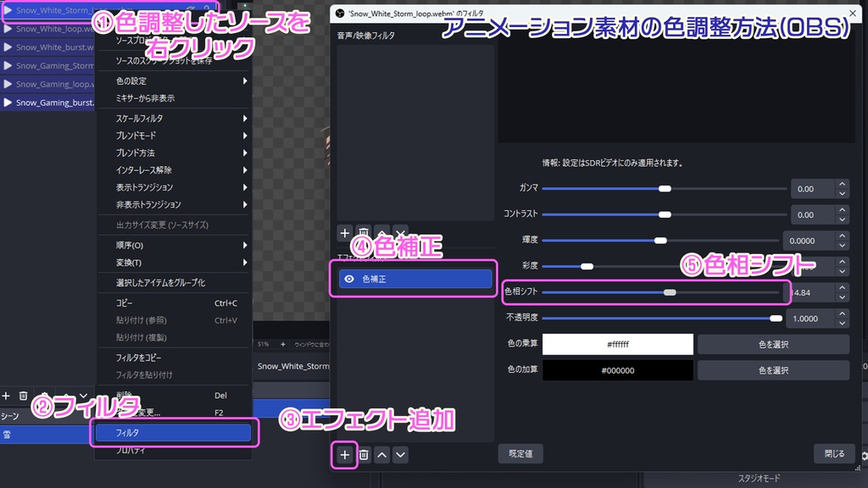Reset filter settings with the 既定値 button

(x=520, y=454)
